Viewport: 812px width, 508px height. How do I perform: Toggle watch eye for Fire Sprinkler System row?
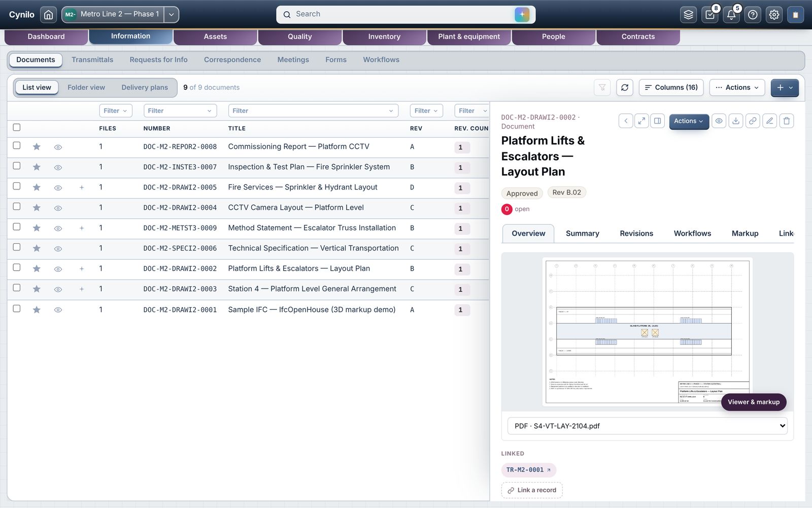58,168
